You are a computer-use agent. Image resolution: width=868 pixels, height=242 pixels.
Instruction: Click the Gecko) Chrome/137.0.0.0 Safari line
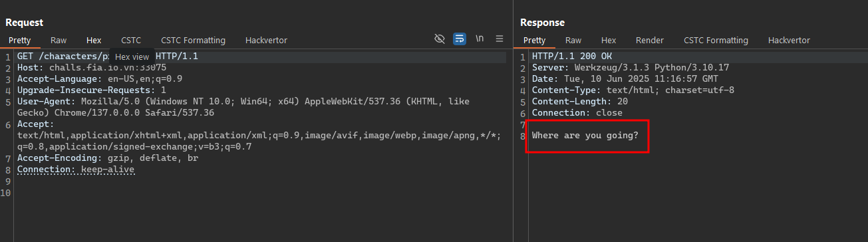pyautogui.click(x=116, y=113)
